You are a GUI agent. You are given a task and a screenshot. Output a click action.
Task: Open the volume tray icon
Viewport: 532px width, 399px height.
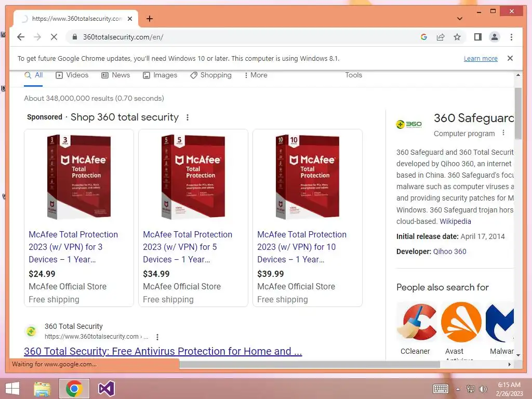pyautogui.click(x=483, y=389)
